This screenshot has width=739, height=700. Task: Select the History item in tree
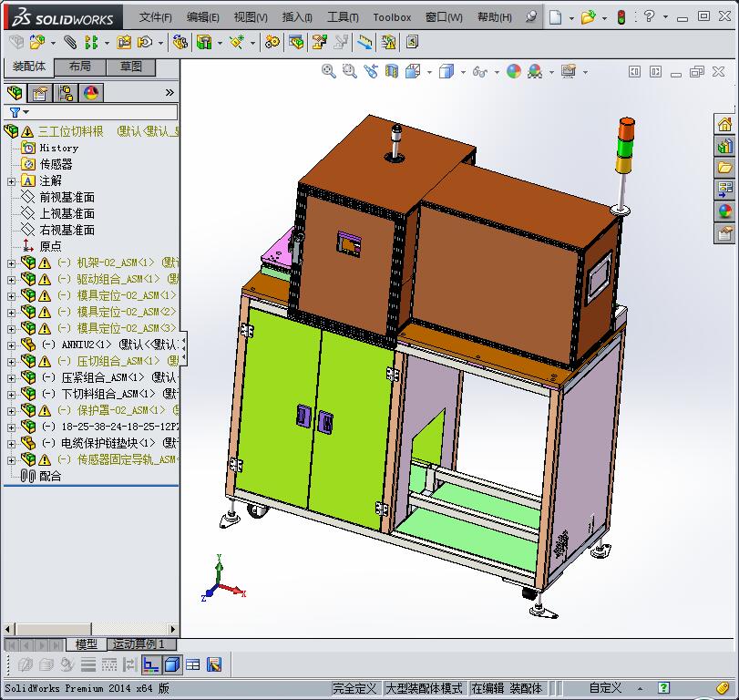click(59, 148)
